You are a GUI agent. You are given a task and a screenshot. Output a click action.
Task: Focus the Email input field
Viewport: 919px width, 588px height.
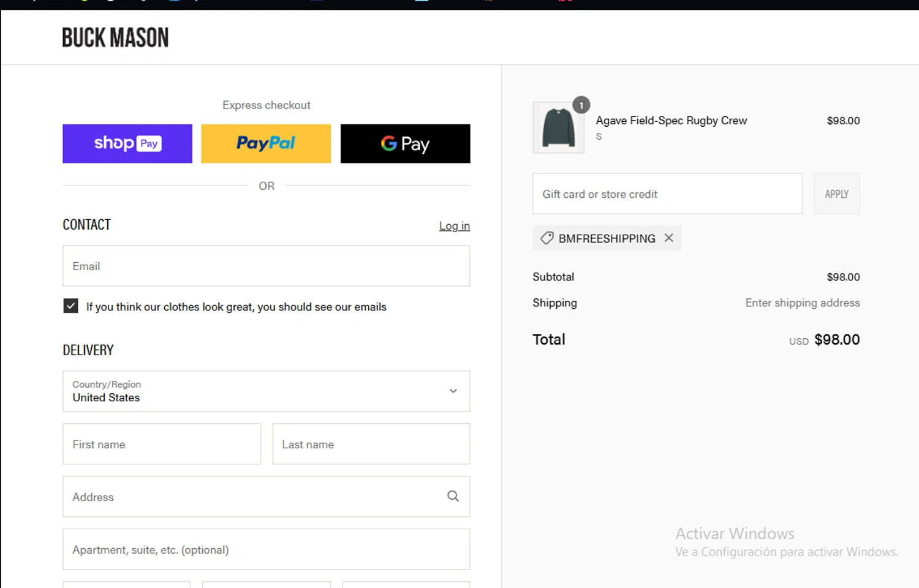point(267,266)
